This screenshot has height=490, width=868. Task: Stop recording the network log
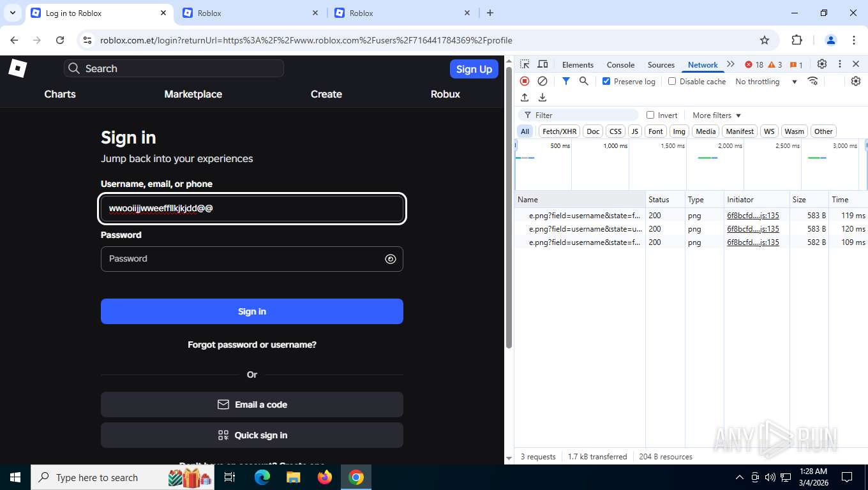tap(525, 81)
